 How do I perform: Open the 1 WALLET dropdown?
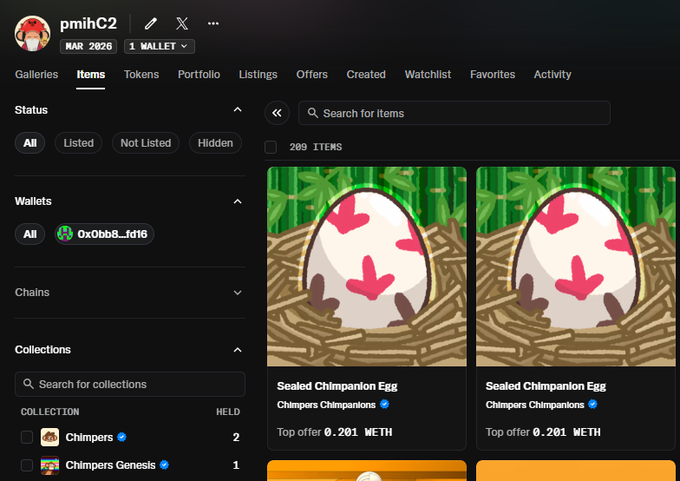(x=159, y=46)
